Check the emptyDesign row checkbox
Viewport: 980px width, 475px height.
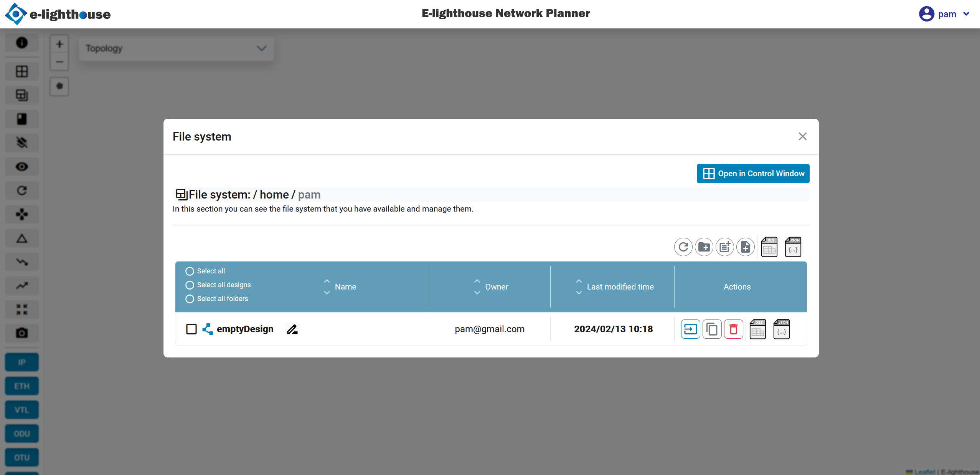[191, 329]
